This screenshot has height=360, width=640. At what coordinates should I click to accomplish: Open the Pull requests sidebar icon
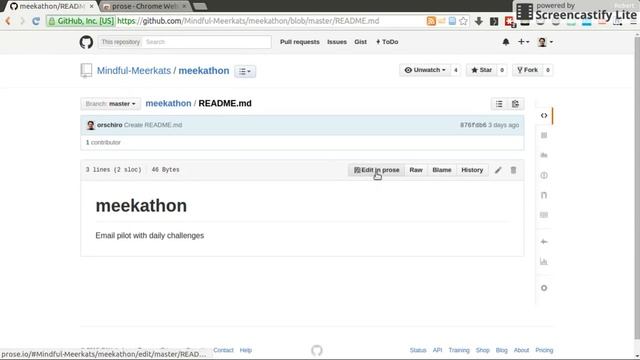coord(544,195)
